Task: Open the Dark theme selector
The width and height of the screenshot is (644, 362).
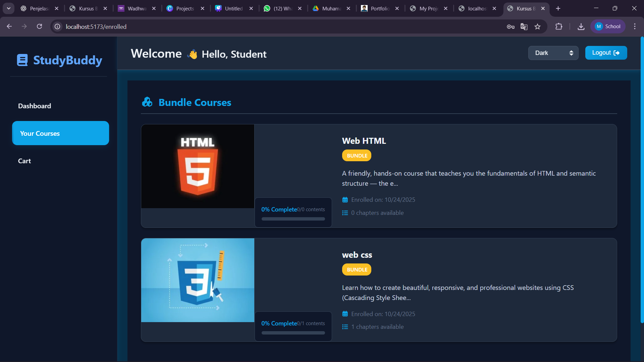Action: pyautogui.click(x=553, y=53)
